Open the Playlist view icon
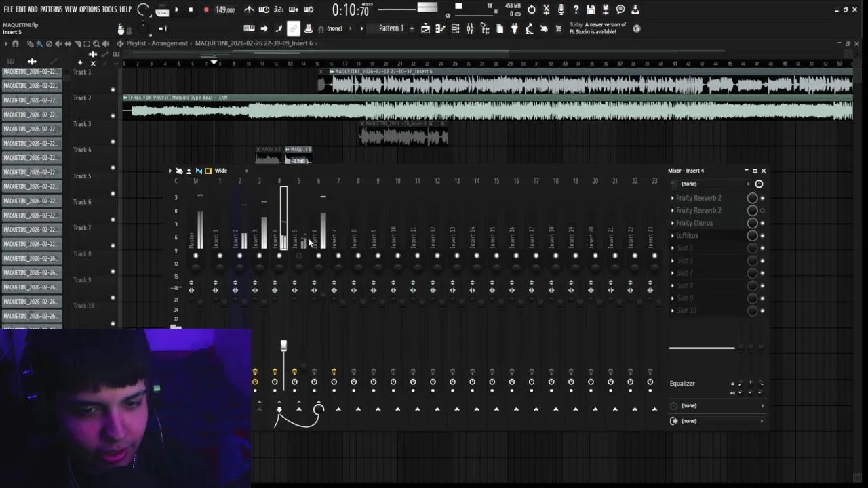Image resolution: width=868 pixels, height=488 pixels. 425,28
